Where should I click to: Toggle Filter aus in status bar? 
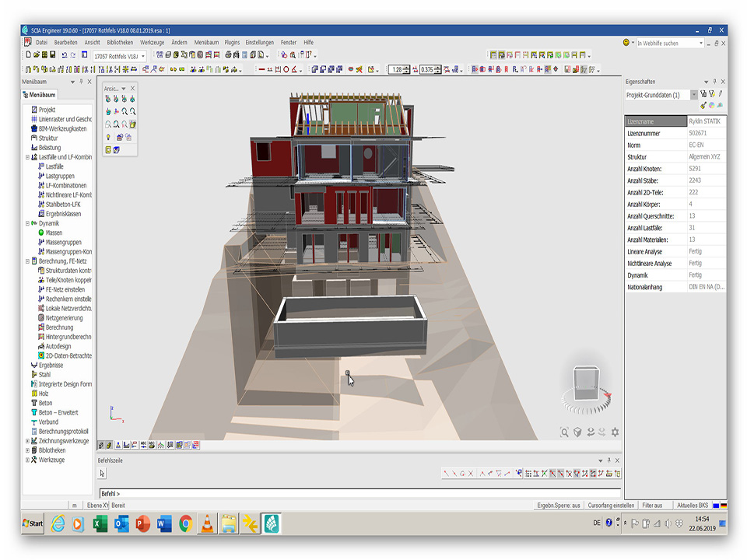pos(652,506)
